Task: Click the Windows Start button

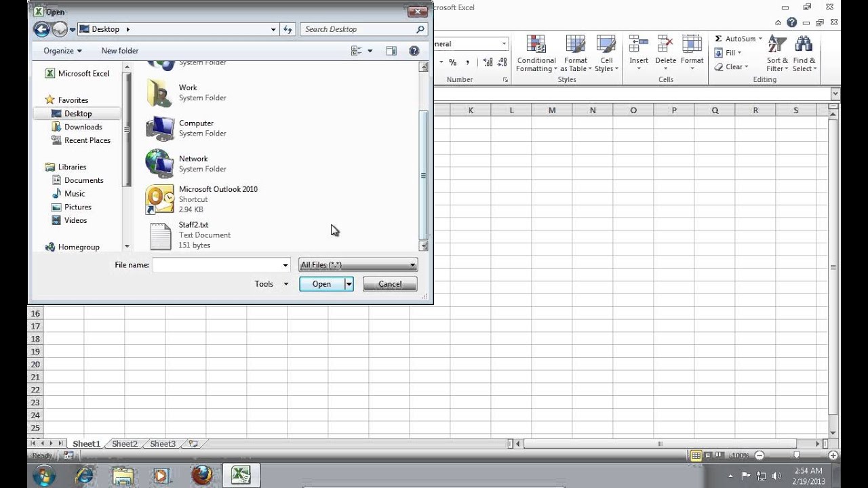Action: (x=44, y=475)
